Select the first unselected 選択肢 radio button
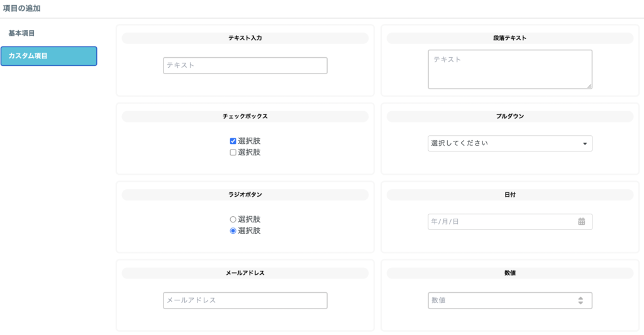644x335 pixels. [x=233, y=220]
